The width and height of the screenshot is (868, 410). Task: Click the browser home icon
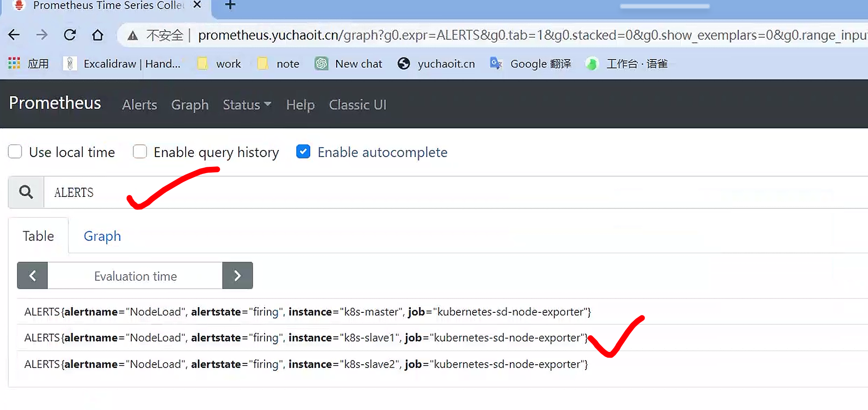98,35
